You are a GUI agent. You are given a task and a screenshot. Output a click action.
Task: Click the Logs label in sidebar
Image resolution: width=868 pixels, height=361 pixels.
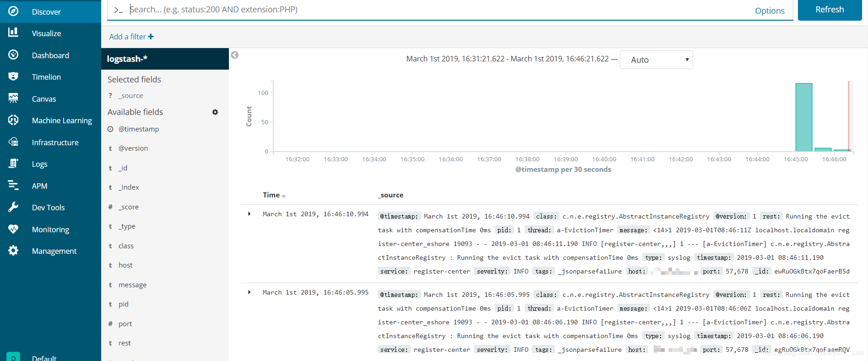click(x=39, y=164)
